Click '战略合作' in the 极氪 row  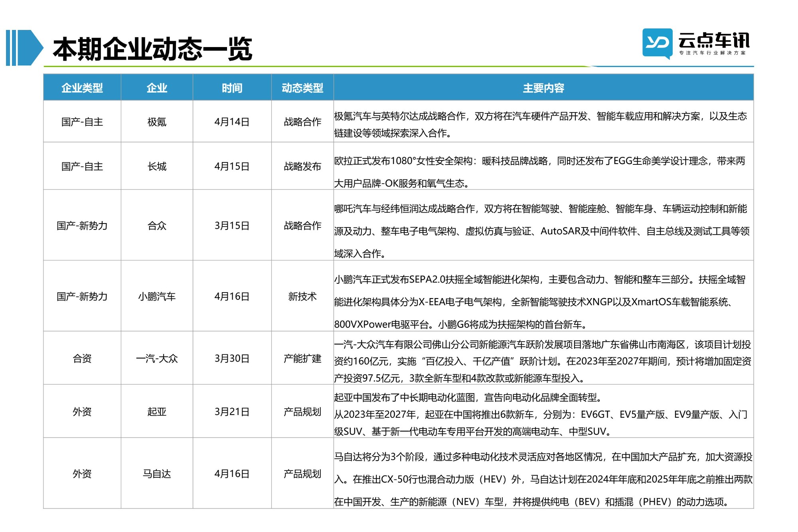tap(302, 122)
